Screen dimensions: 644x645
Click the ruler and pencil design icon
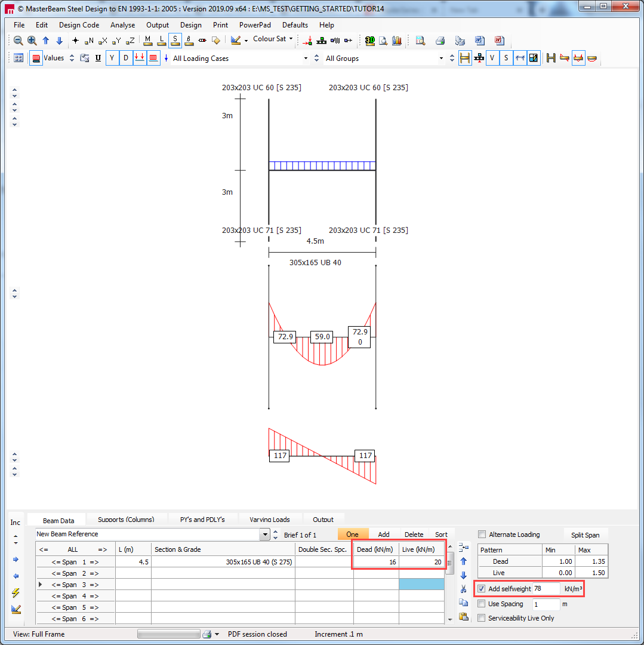236,40
